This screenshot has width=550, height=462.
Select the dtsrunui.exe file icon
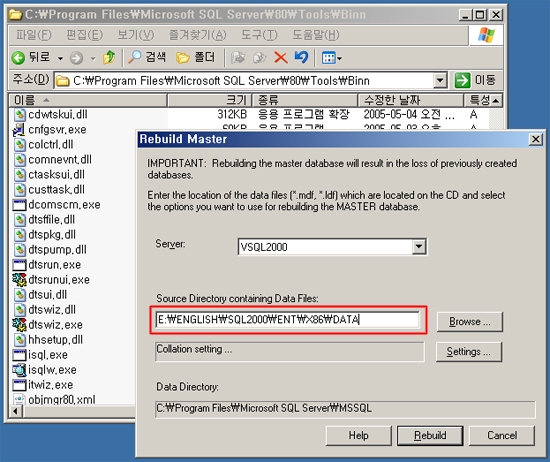19,280
